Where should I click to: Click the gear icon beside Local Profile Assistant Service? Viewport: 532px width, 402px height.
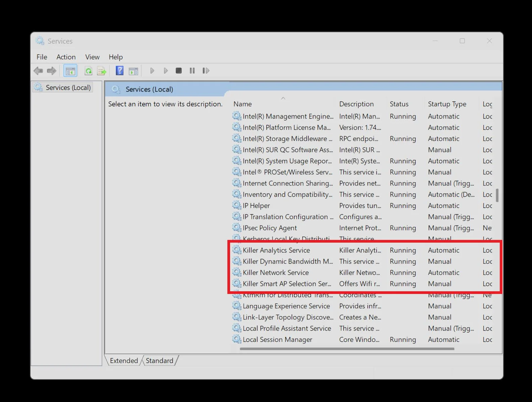coord(237,328)
